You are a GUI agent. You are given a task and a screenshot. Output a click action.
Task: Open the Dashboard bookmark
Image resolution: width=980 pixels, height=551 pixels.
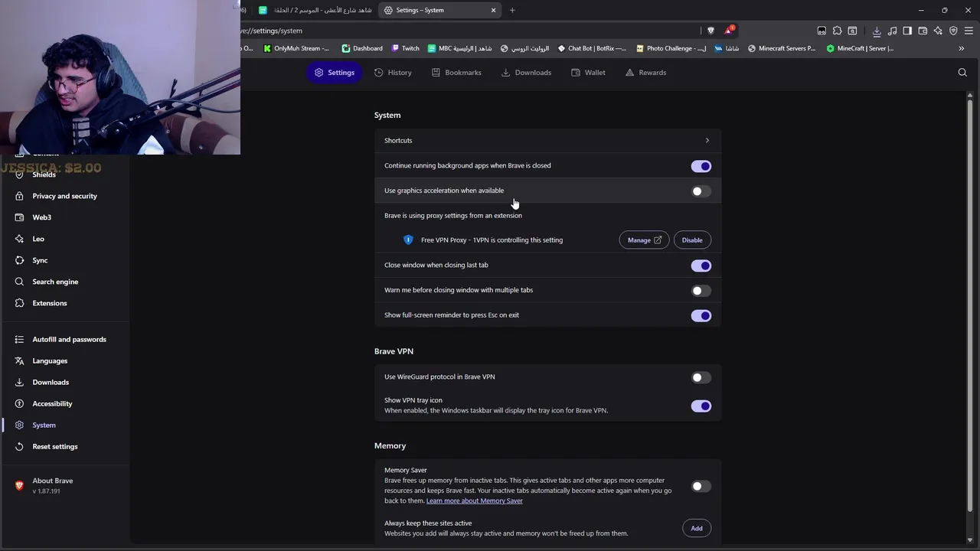tap(362, 48)
